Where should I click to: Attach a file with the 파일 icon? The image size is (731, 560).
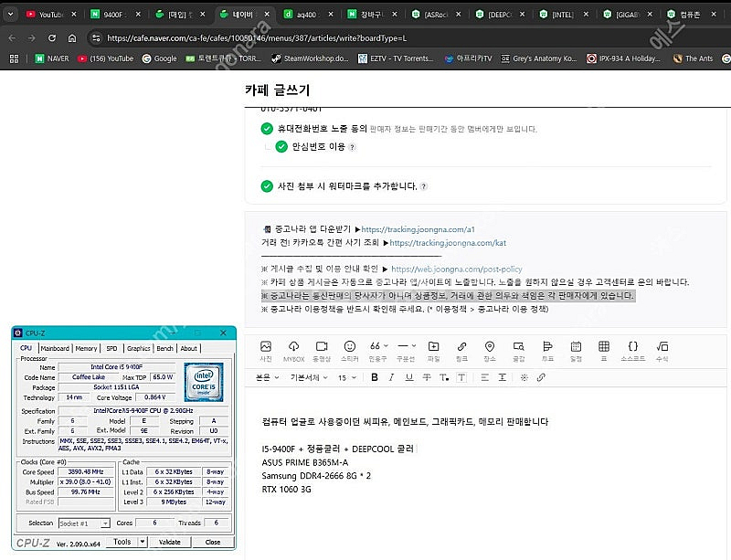point(433,351)
